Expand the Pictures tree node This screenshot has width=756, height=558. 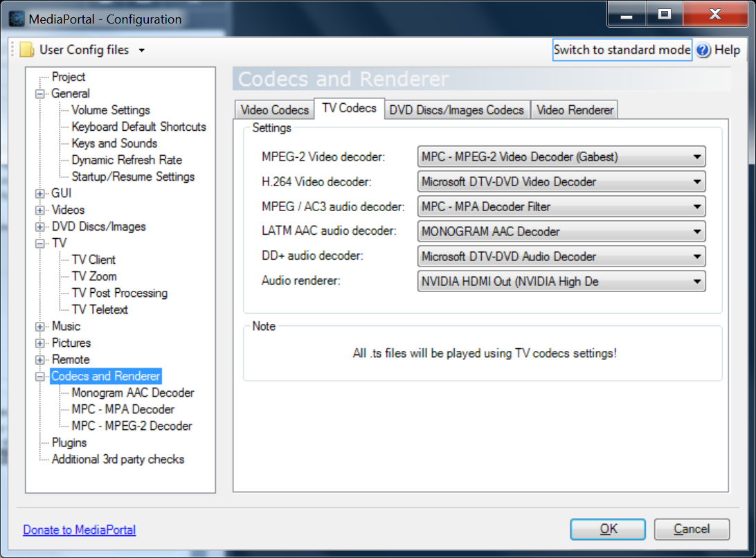(40, 343)
